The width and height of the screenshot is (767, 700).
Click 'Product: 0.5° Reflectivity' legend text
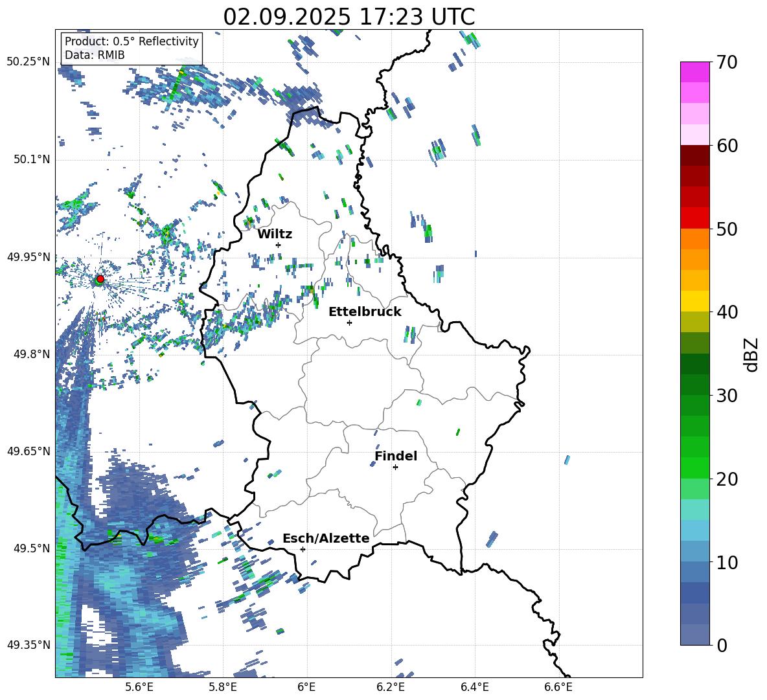pyautogui.click(x=132, y=41)
